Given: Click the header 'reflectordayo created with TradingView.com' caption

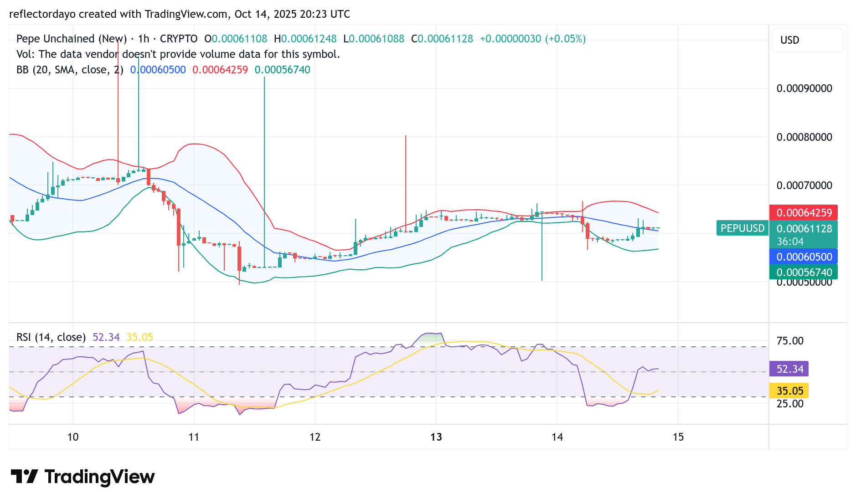Looking at the screenshot, I should [x=119, y=14].
